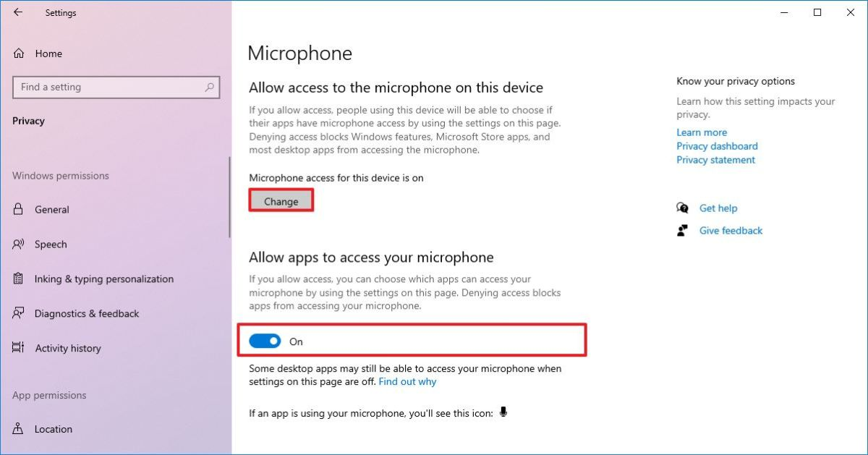The width and height of the screenshot is (868, 455).
Task: Select the General lock icon
Action: point(19,209)
